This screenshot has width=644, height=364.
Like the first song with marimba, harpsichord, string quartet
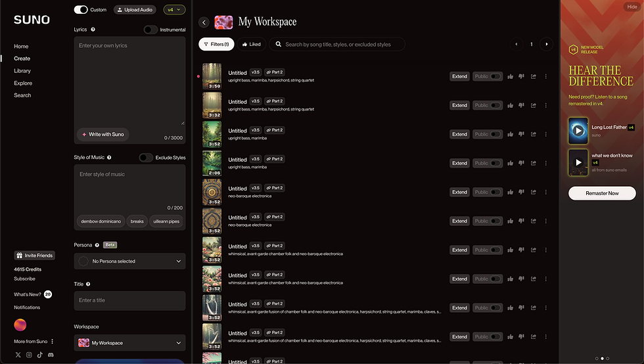510,76
